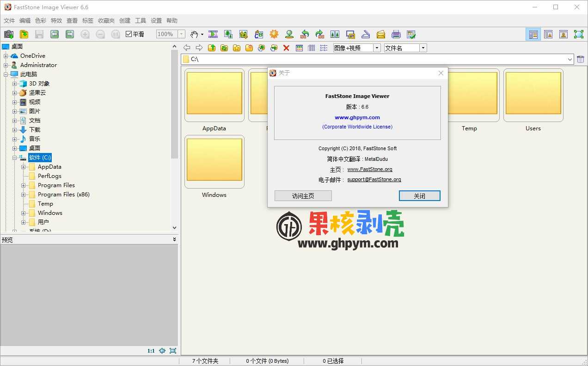The image size is (588, 366).
Task: Expand the Administrator tree node
Action: [6, 65]
